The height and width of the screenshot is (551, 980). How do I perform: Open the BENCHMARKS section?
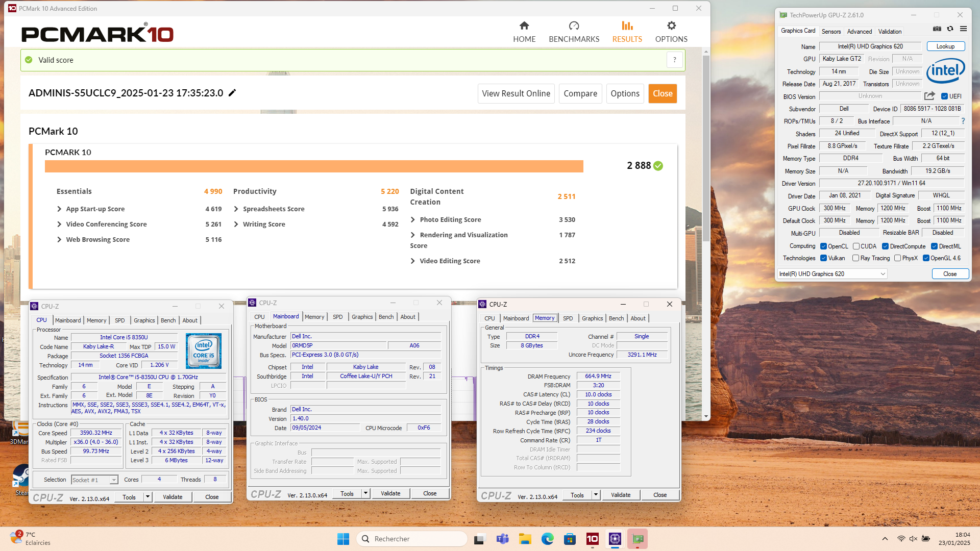point(574,32)
